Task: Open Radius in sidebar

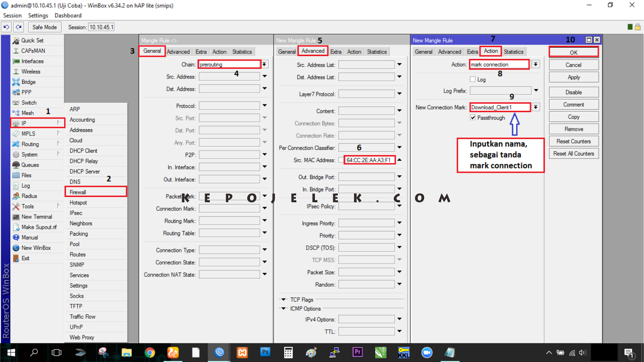Action: tap(29, 196)
